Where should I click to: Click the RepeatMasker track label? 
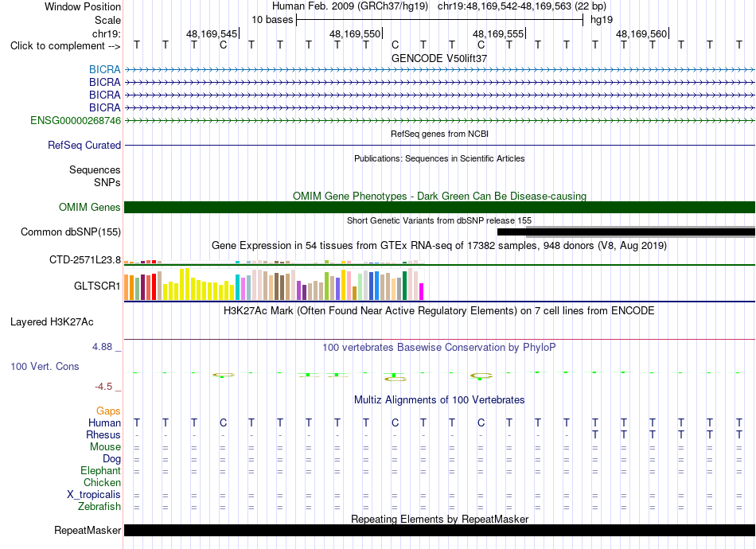(x=88, y=530)
